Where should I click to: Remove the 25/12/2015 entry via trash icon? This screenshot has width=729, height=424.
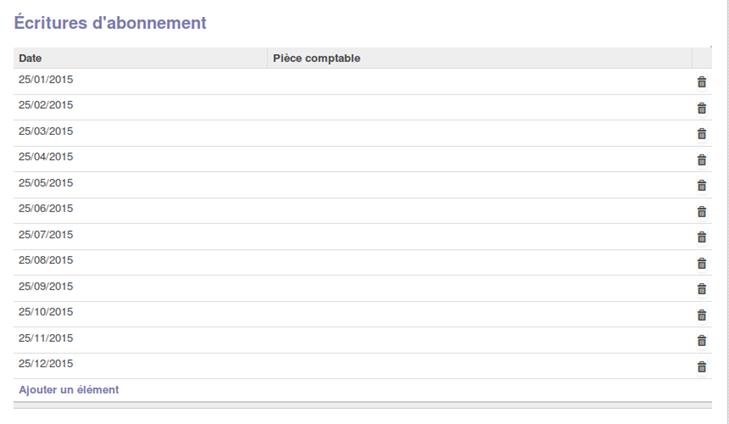[x=702, y=366]
